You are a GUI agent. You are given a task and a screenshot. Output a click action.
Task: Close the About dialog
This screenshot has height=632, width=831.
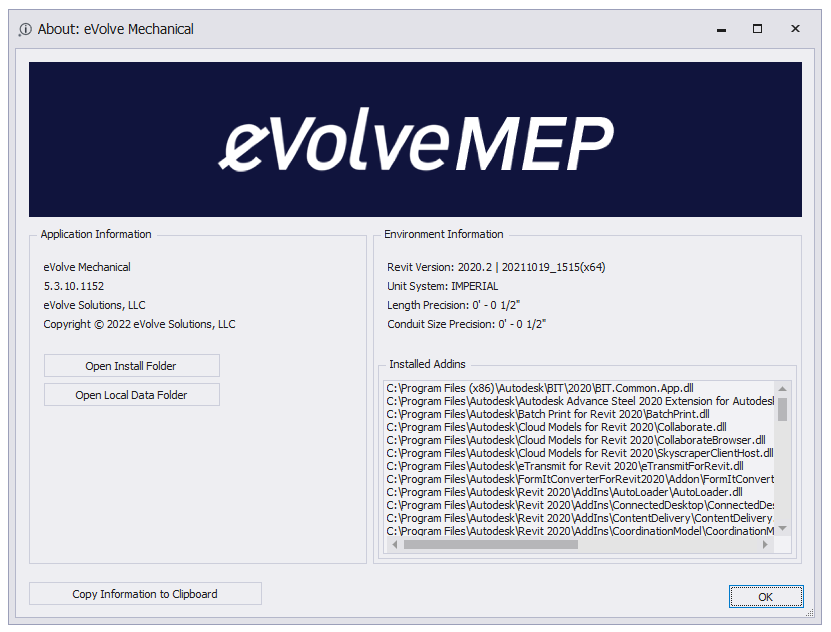click(795, 29)
